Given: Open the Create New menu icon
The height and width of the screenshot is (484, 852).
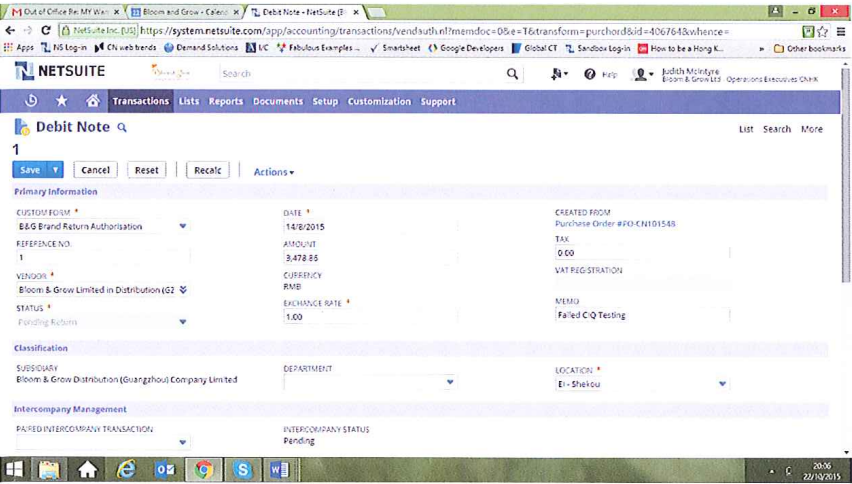Looking at the screenshot, I should point(559,74).
